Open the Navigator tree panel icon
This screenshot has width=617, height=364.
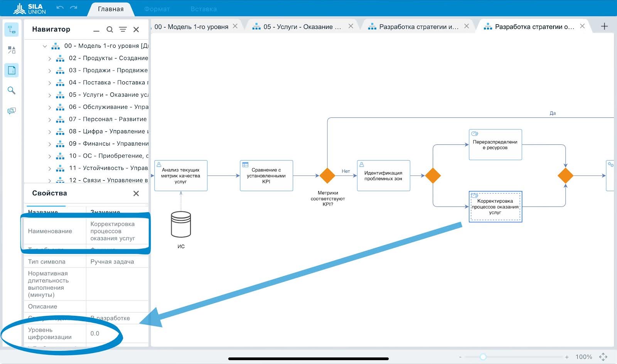(12, 30)
